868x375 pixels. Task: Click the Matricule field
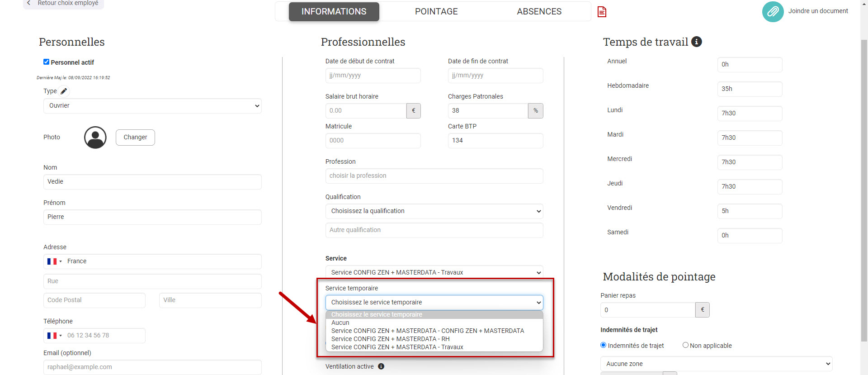point(373,141)
